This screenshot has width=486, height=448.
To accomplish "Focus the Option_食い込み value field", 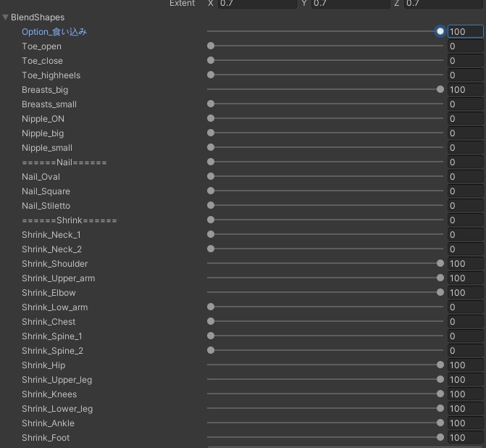I will click(x=465, y=32).
